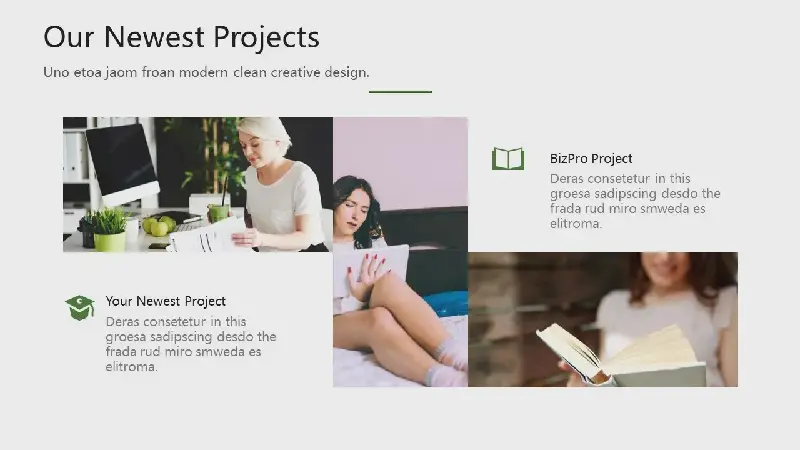Select the description paragraph under Your Newest Project
Image resolution: width=800 pixels, height=450 pixels.
[191, 344]
